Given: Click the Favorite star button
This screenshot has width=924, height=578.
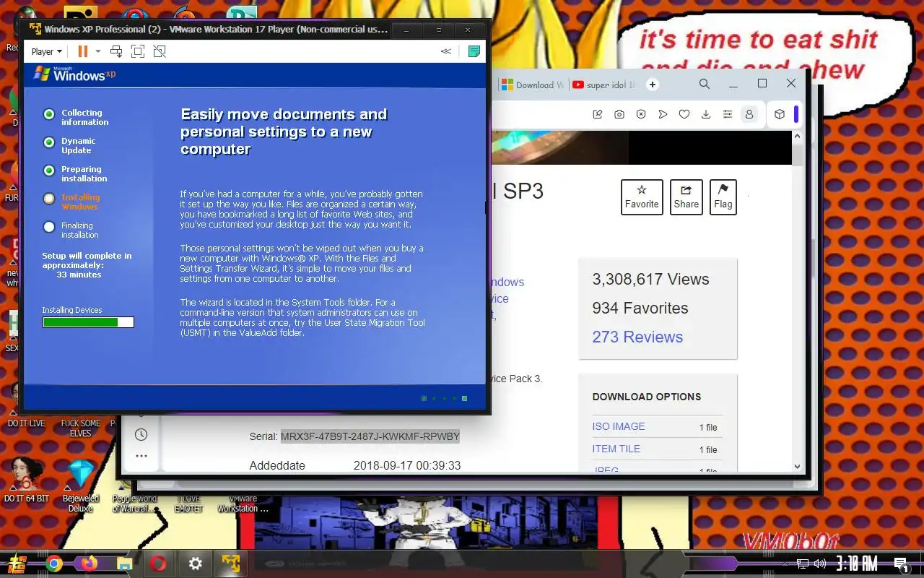Looking at the screenshot, I should click(x=642, y=197).
